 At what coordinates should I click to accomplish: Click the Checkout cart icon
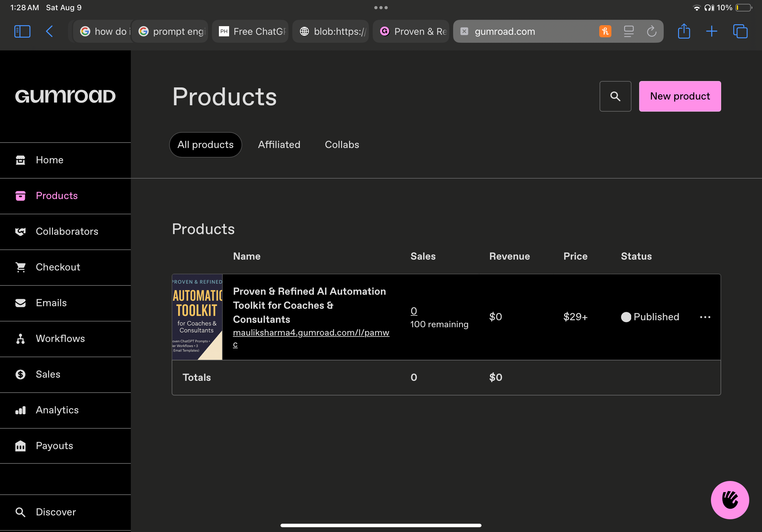[x=20, y=267]
